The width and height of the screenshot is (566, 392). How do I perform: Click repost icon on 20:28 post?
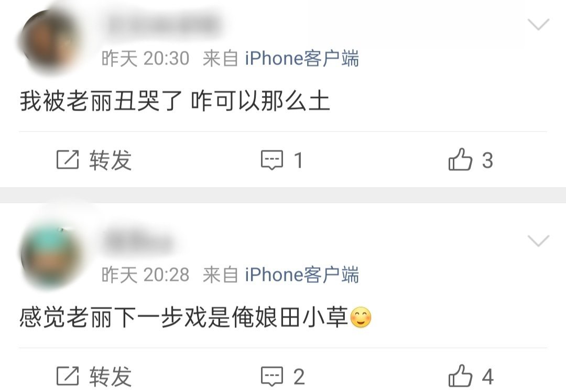(68, 376)
